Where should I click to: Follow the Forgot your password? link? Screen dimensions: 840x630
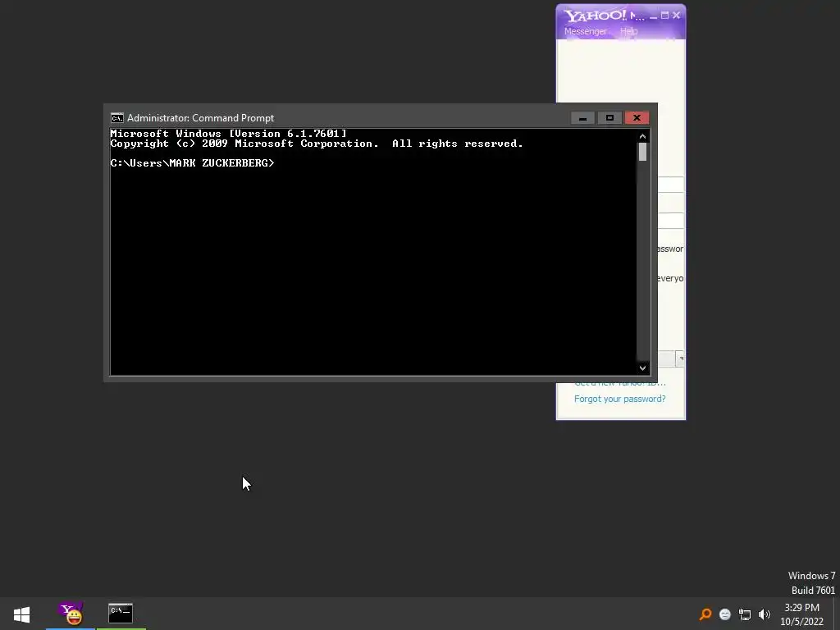point(620,399)
